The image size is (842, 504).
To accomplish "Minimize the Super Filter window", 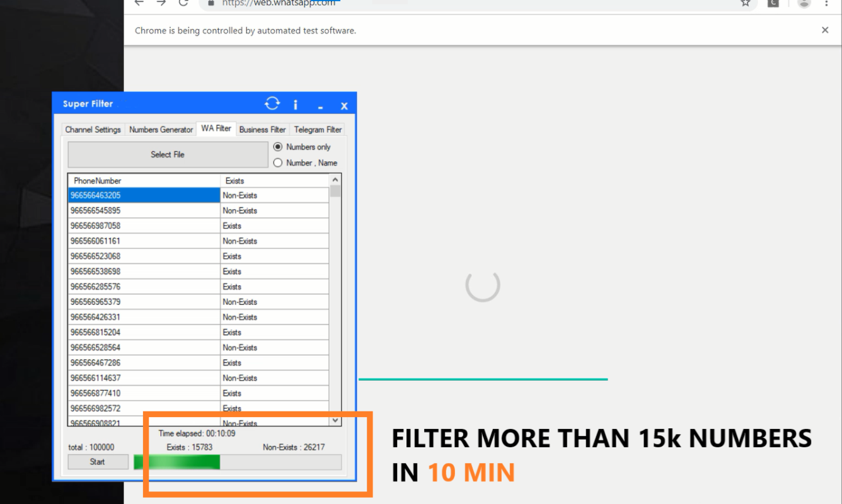I will pos(321,106).
